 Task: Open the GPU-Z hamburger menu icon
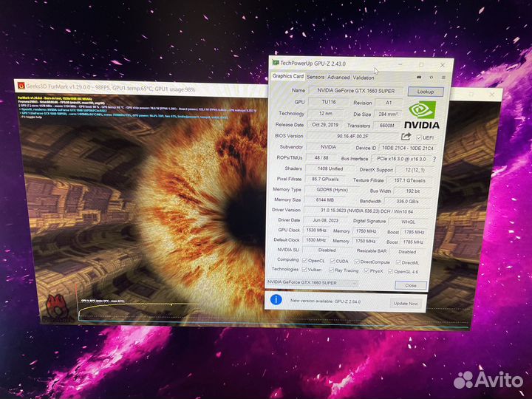pyautogui.click(x=443, y=78)
